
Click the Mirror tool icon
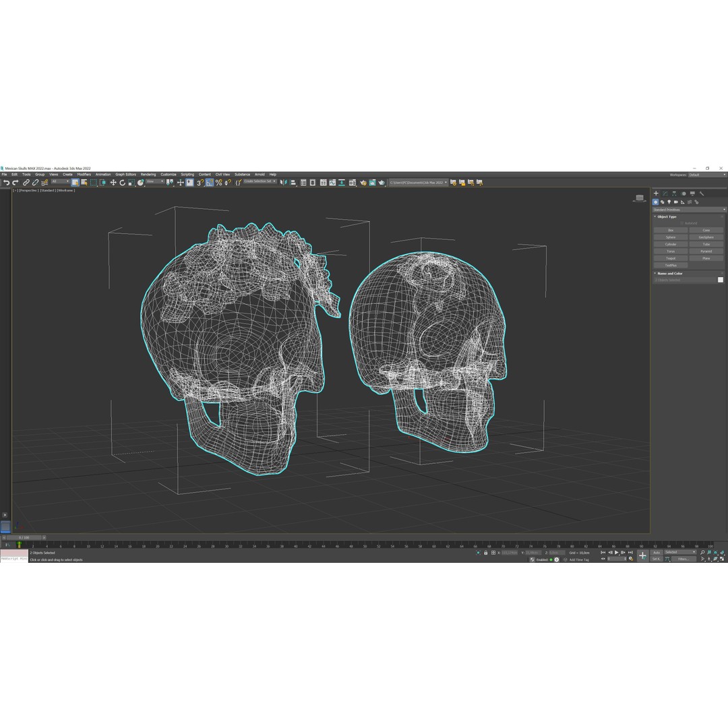tap(283, 183)
